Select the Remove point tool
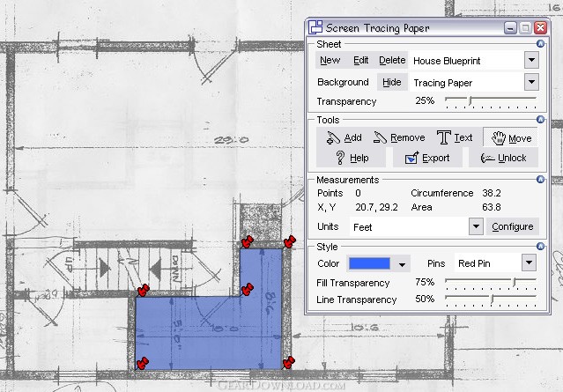The width and height of the screenshot is (563, 392). (x=398, y=137)
